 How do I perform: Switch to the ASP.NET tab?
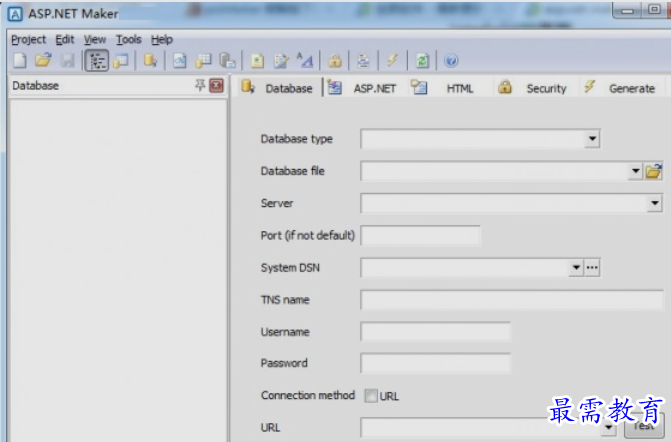point(364,88)
